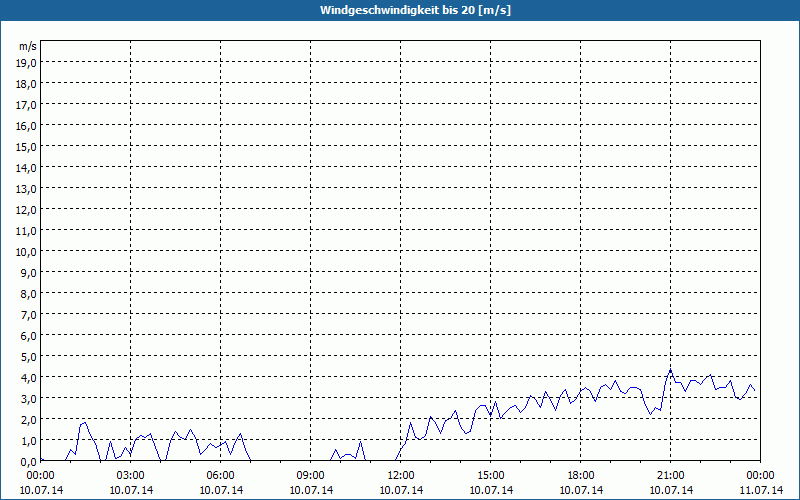Viewport: 800px width, 500px height.
Task: Click the 7,0 y-axis label
Action: [x=28, y=314]
